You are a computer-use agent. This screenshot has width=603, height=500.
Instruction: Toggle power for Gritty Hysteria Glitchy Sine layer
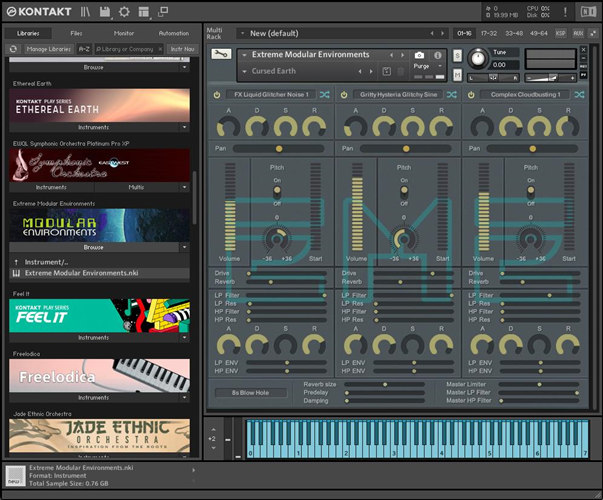(x=344, y=94)
